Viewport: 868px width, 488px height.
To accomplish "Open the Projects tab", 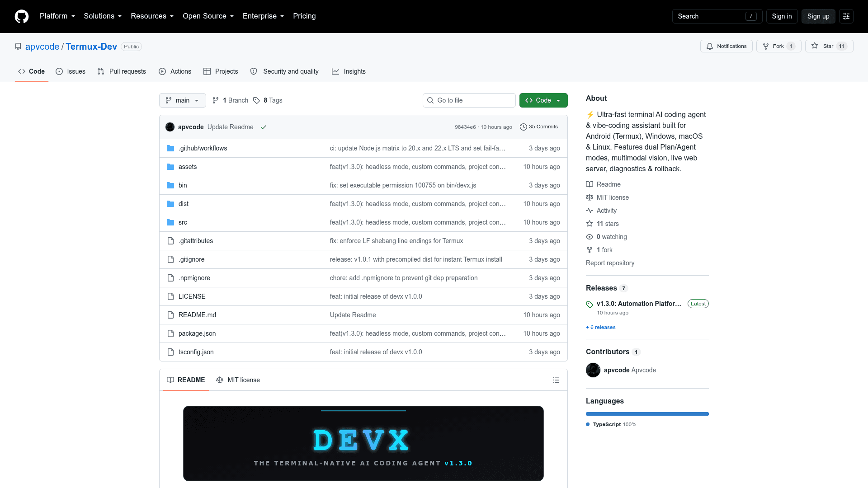I will [221, 71].
